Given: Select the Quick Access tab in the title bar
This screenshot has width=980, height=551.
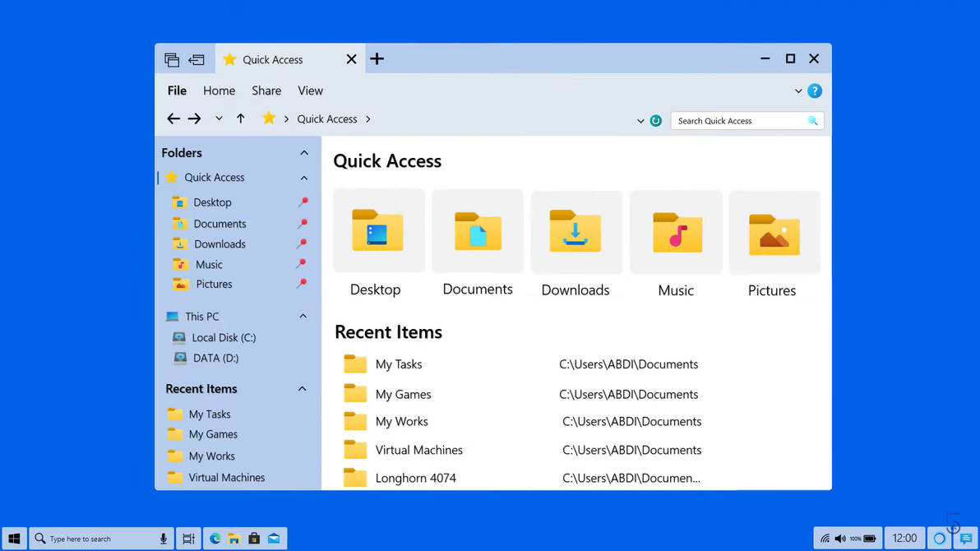Looking at the screenshot, I should (x=290, y=59).
